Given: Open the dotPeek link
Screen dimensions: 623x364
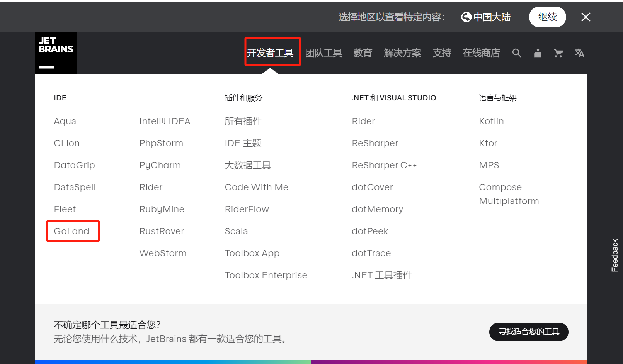Looking at the screenshot, I should (370, 231).
